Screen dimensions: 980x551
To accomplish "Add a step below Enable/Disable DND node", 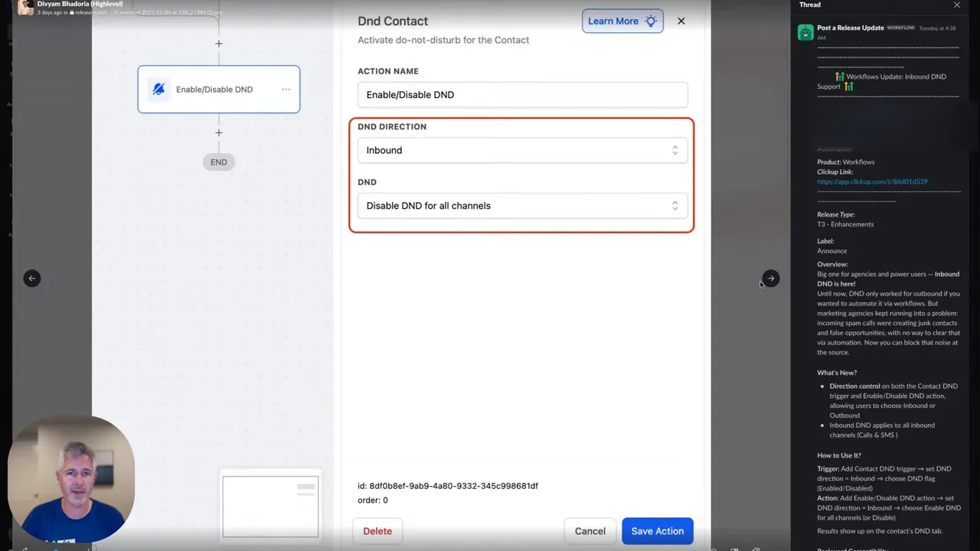I will [219, 132].
